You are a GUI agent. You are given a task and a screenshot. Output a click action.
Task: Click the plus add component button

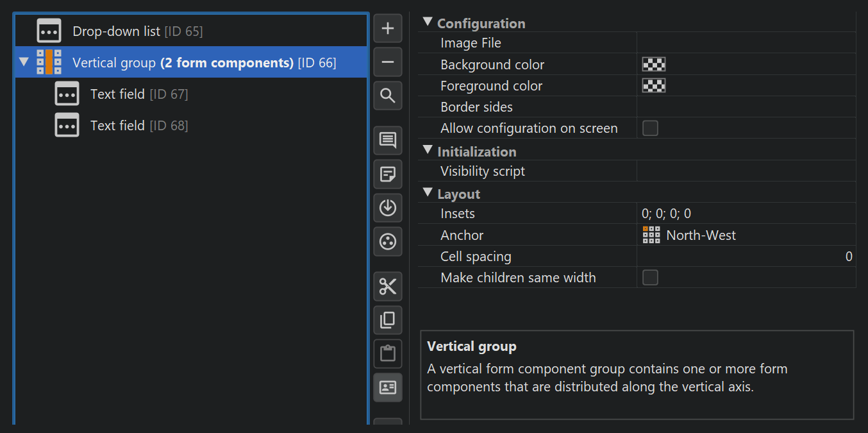pyautogui.click(x=388, y=29)
